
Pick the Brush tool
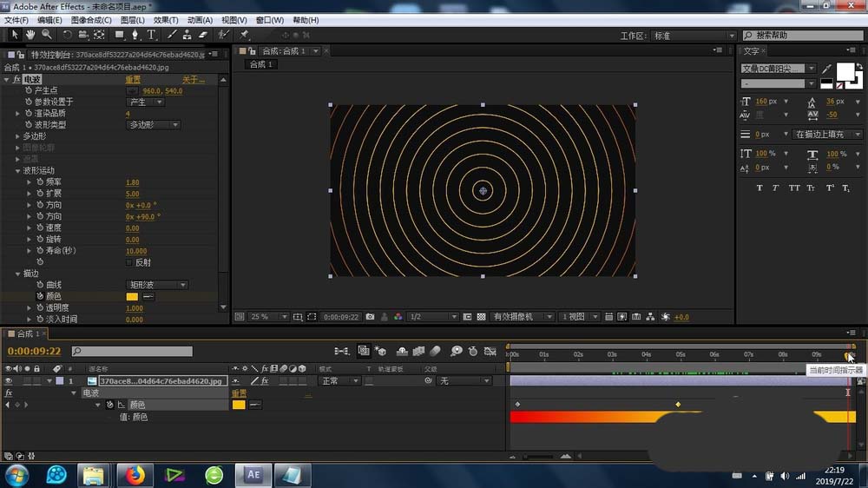[172, 35]
